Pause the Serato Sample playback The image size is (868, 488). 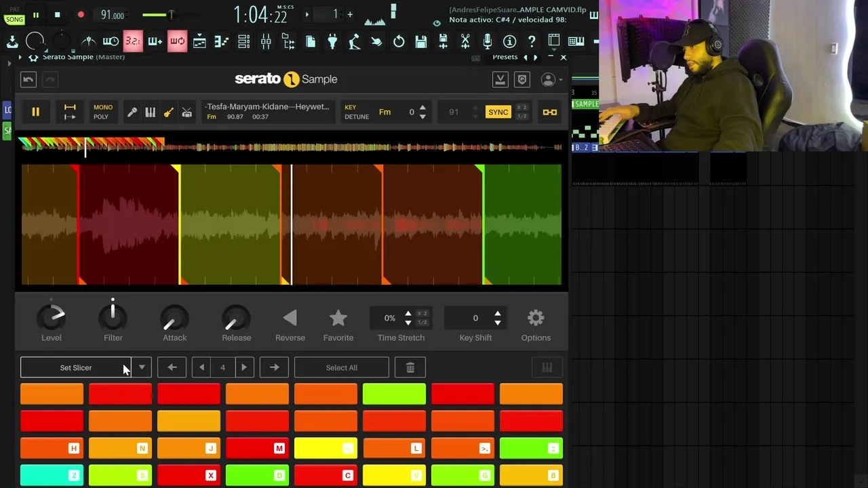(x=35, y=113)
